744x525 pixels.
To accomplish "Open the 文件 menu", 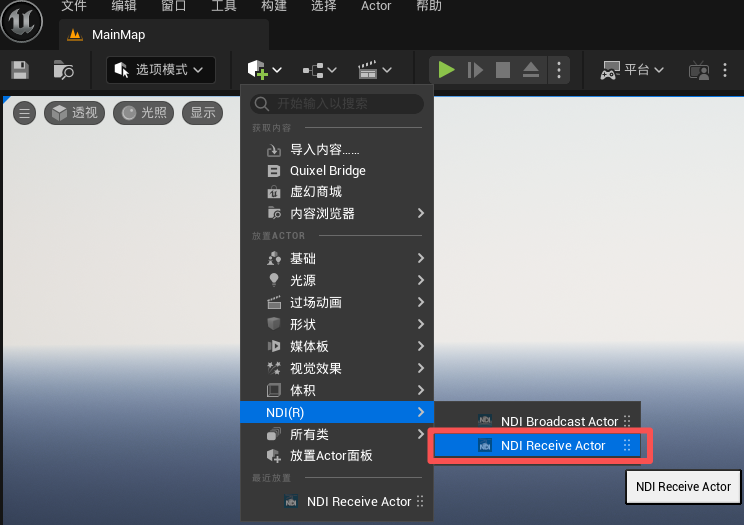I will [x=74, y=6].
